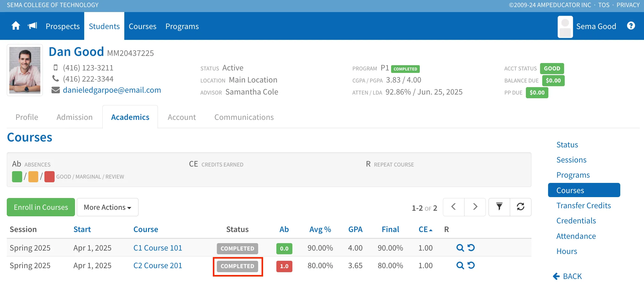Switch to the Profile tab

(x=27, y=117)
